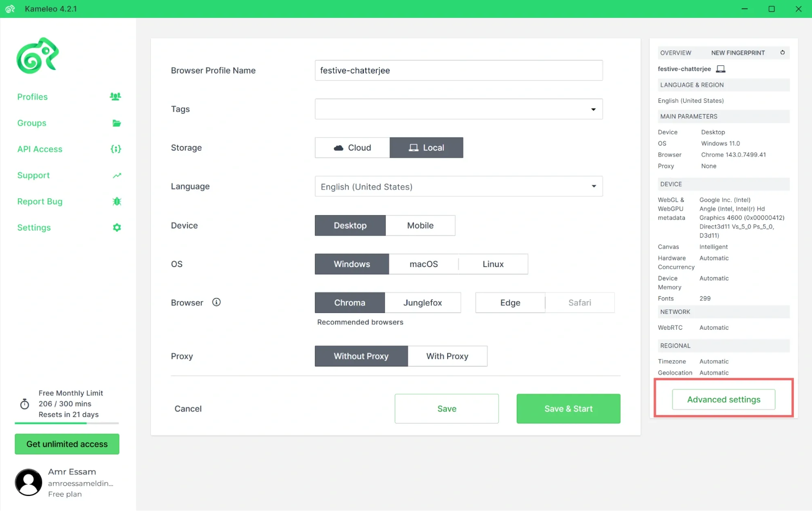The width and height of the screenshot is (812, 511).
Task: Click the Advanced settings button
Action: click(x=723, y=399)
